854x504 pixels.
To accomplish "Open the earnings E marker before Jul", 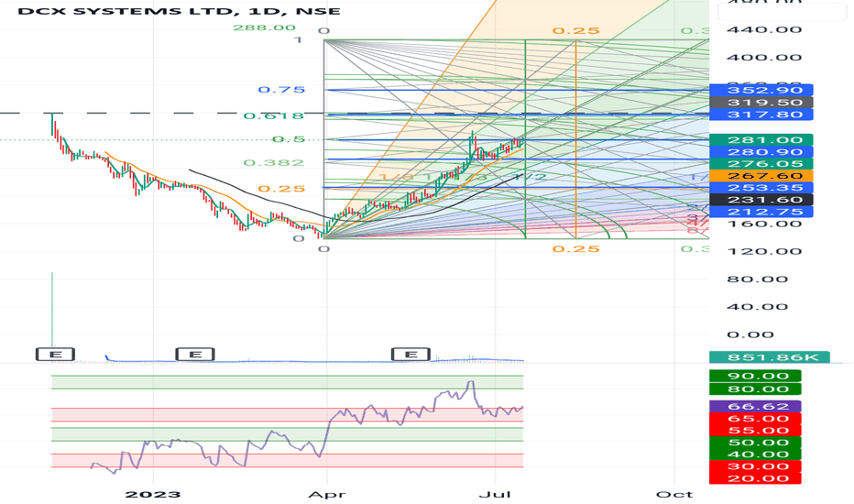I will 411,355.
